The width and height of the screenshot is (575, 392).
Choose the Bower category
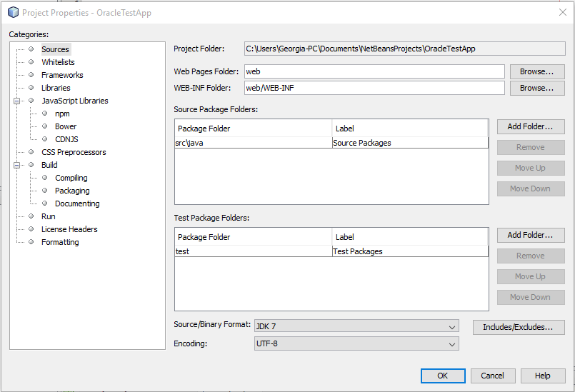pos(66,126)
